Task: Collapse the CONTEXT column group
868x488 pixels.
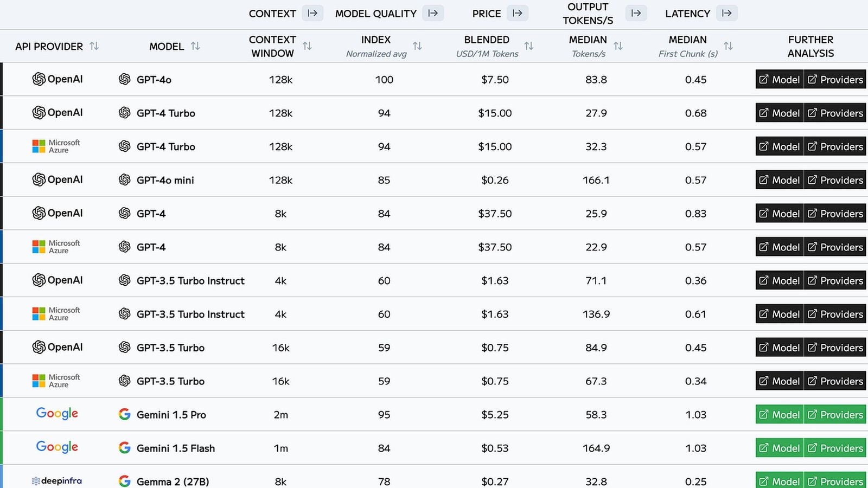Action: pyautogui.click(x=312, y=13)
